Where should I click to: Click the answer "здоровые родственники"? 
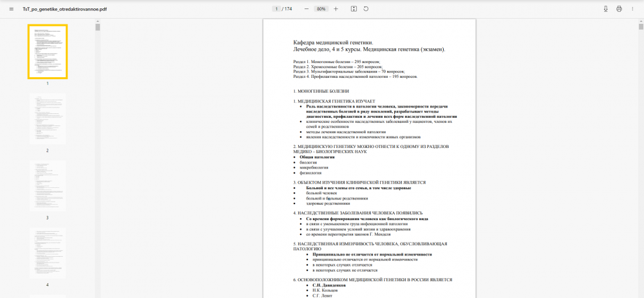pos(328,203)
